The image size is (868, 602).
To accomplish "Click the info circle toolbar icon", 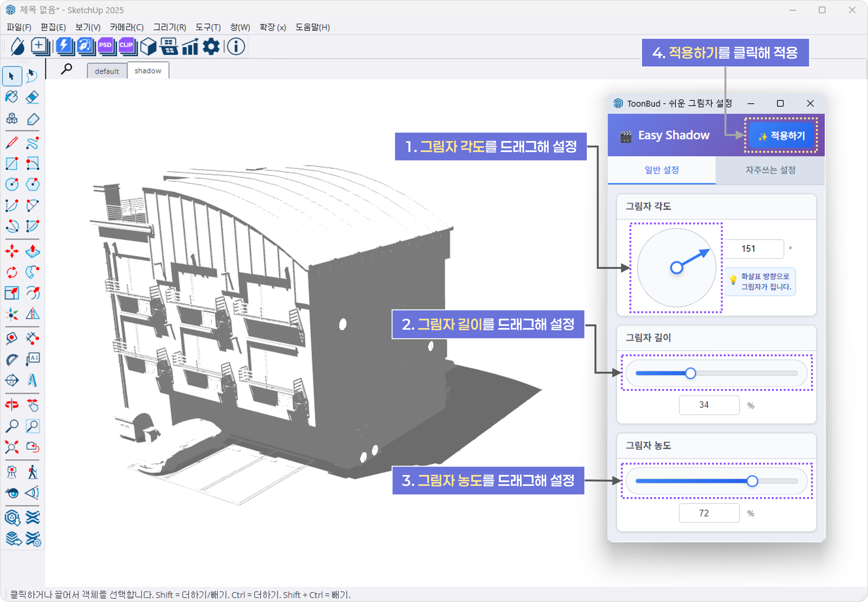I will pos(236,46).
